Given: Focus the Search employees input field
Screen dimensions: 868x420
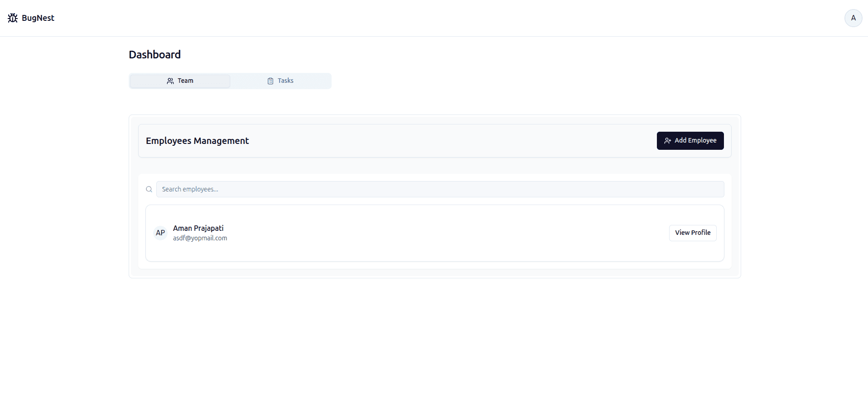Looking at the screenshot, I should coord(439,189).
